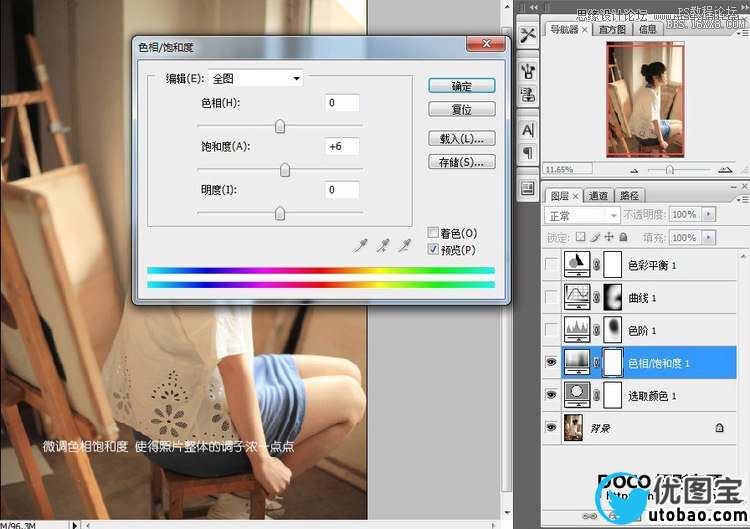Show the 色阶 1 layer
The image size is (750, 529).
(551, 330)
